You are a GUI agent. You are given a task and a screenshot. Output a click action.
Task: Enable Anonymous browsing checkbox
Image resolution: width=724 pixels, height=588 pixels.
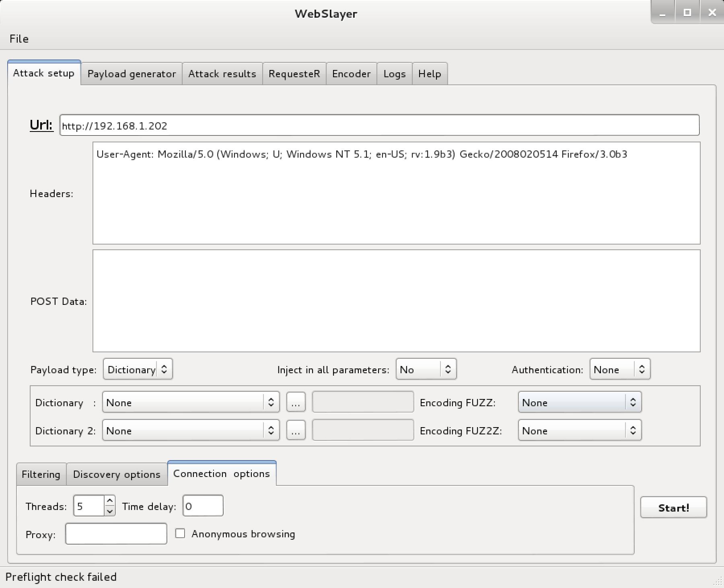coord(180,534)
